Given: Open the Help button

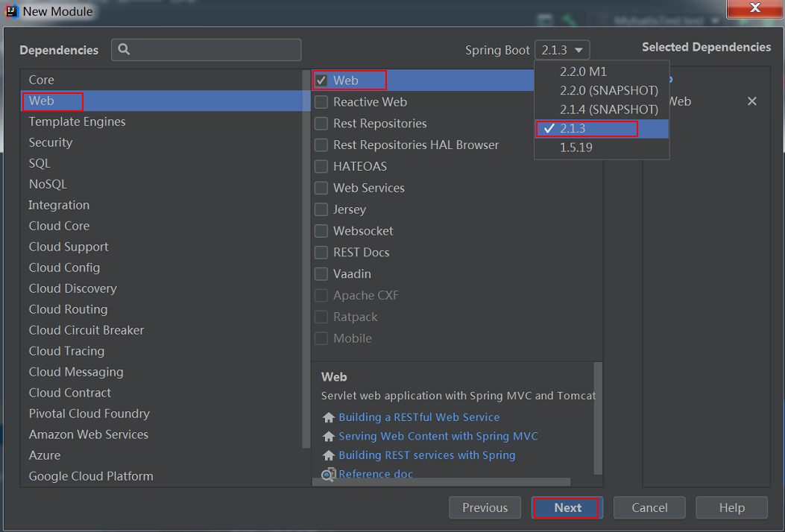Looking at the screenshot, I should click(731, 508).
